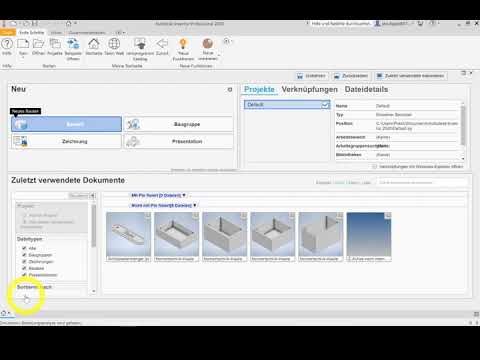
Task: Open the Lernprogramm-Katalog icon
Action: pos(140,44)
